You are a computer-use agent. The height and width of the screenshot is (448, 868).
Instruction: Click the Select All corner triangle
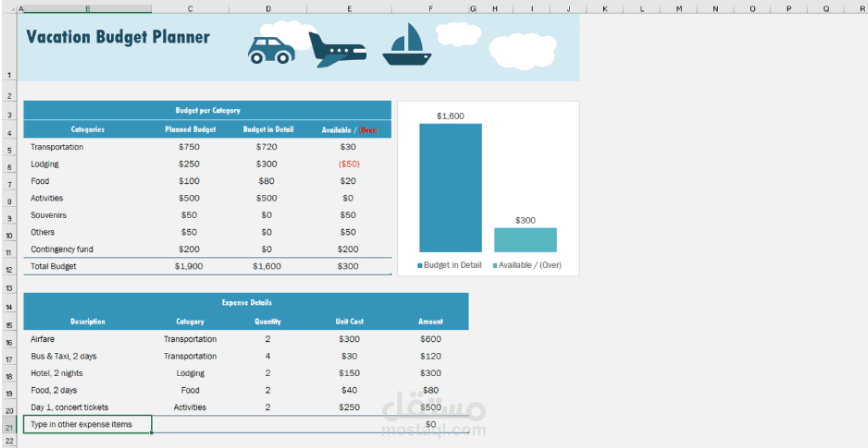tap(13, 9)
